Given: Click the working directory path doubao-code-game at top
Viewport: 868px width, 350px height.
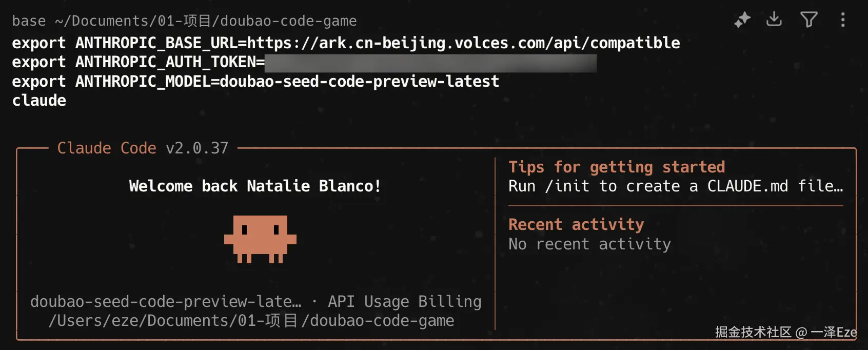Looking at the screenshot, I should tap(206, 21).
